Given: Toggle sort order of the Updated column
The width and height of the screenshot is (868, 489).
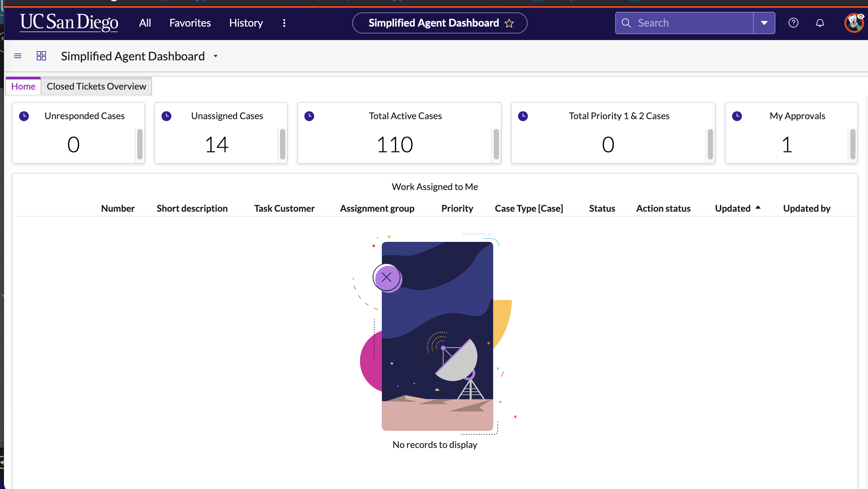Looking at the screenshot, I should (x=758, y=208).
